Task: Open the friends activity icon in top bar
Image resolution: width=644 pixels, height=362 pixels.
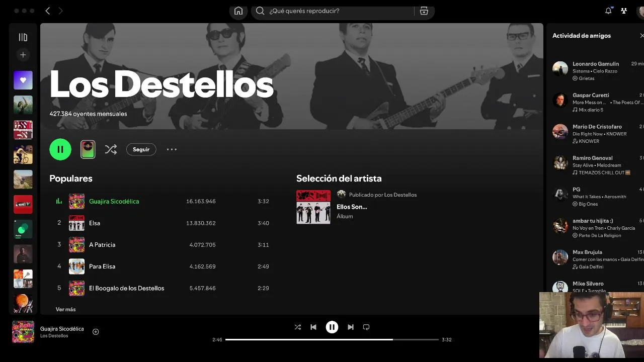Action: coord(624,11)
